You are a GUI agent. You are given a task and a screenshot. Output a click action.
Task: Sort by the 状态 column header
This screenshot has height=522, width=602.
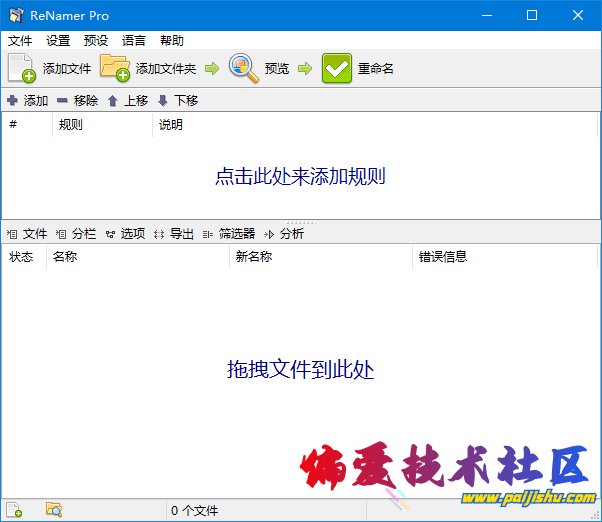point(24,256)
